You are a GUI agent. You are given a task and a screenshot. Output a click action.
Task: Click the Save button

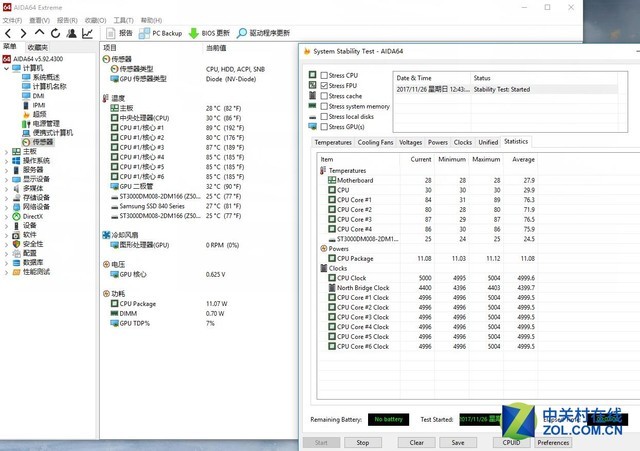[x=458, y=443]
